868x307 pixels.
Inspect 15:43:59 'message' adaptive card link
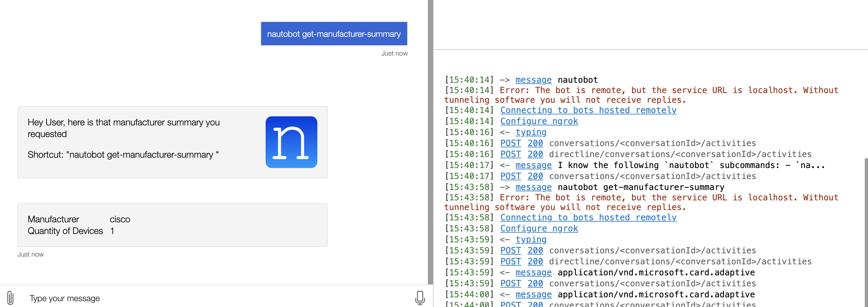[533, 272]
